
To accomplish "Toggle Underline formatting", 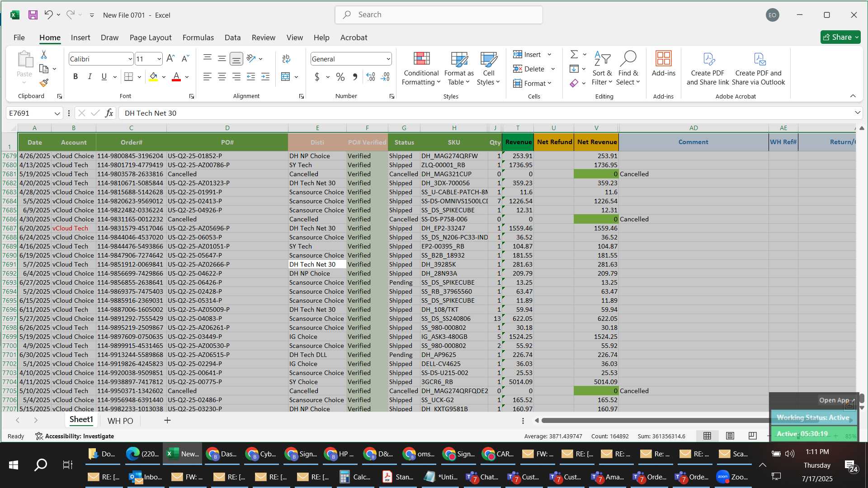I will click(104, 77).
